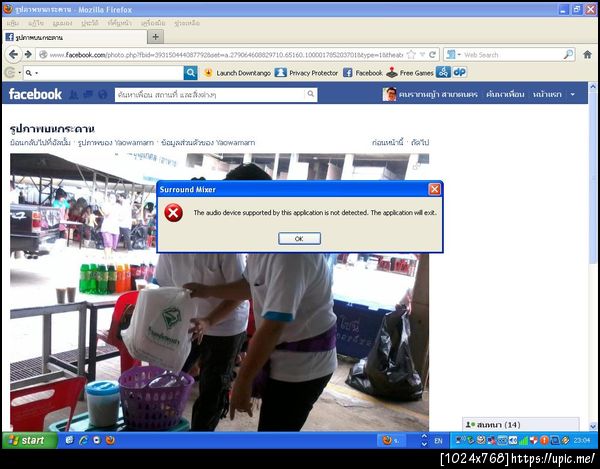Open the Facebook chat bar (14)

pos(520,425)
